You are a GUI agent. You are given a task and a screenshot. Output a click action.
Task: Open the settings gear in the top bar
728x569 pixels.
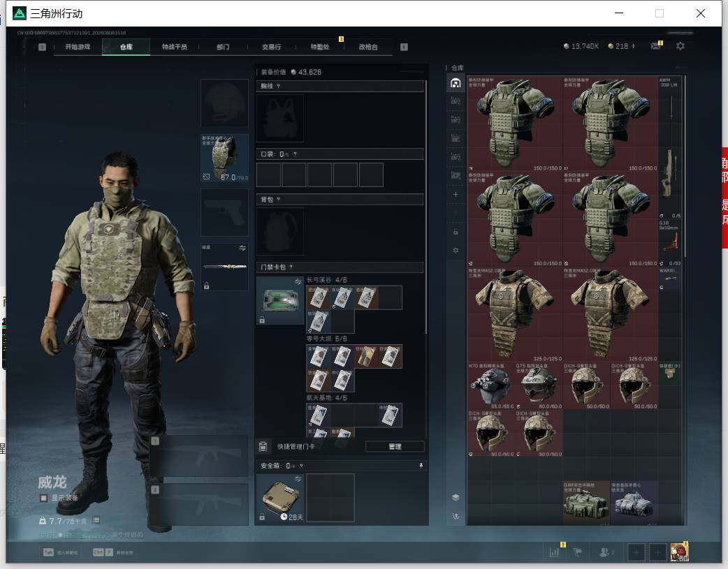tap(680, 46)
